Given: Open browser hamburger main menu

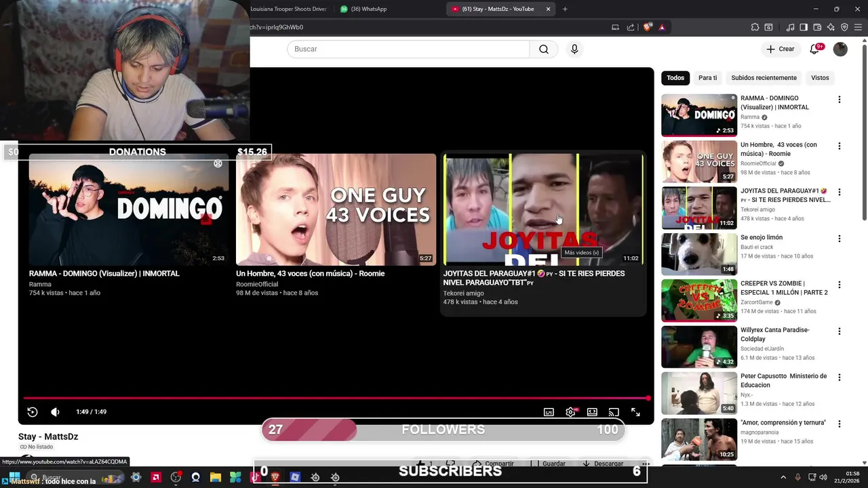Looking at the screenshot, I should point(858,27).
